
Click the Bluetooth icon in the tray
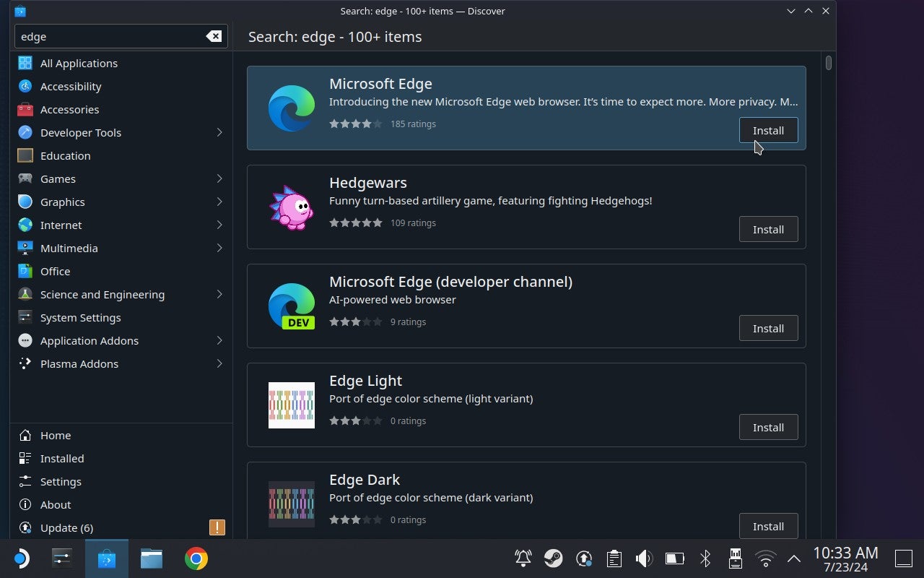(705, 558)
